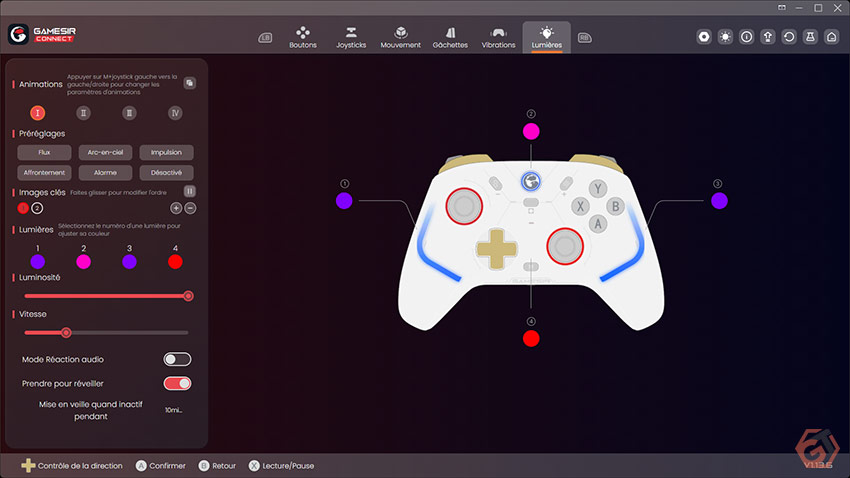Switch to the Vibrations tab
Image resolution: width=850 pixels, height=478 pixels.
pos(498,37)
